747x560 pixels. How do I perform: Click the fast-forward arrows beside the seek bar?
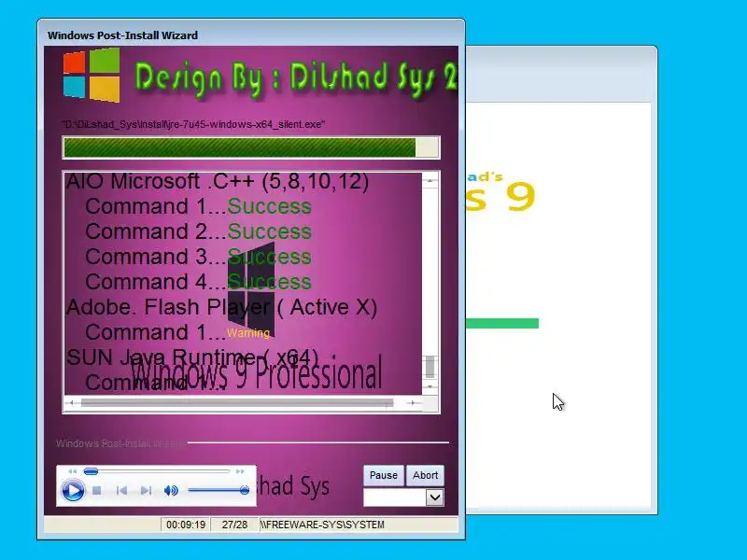tap(240, 471)
